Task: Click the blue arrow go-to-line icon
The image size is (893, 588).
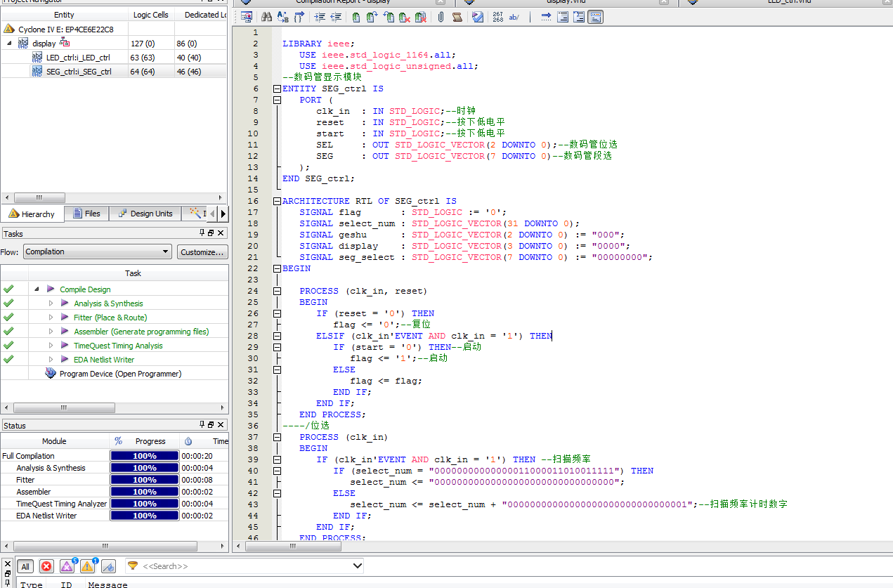Action: tap(546, 17)
